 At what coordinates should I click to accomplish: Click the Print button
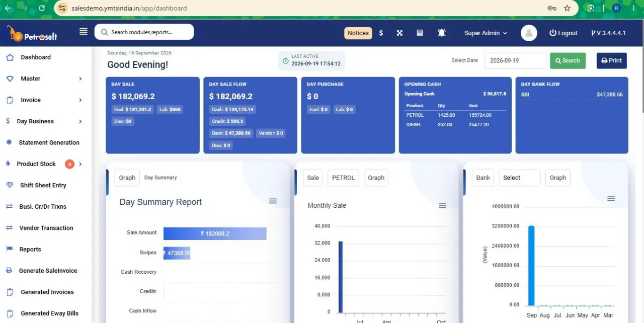612,61
